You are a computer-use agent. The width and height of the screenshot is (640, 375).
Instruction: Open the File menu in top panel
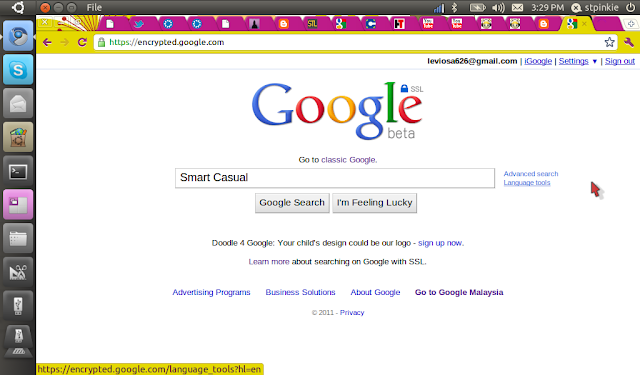pyautogui.click(x=94, y=7)
